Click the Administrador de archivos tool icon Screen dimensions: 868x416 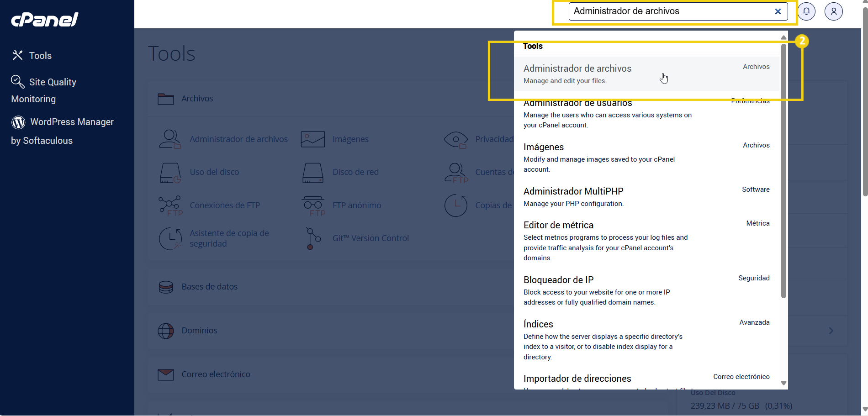[169, 139]
